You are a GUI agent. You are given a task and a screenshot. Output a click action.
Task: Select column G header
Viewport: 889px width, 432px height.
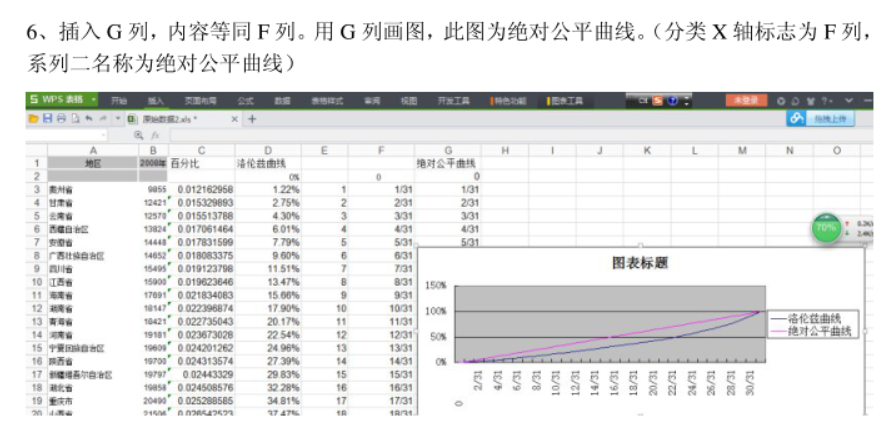[448, 150]
